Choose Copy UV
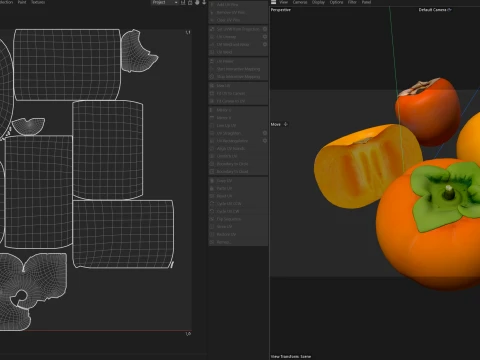Screen dimensions: 480x360 coord(238,181)
